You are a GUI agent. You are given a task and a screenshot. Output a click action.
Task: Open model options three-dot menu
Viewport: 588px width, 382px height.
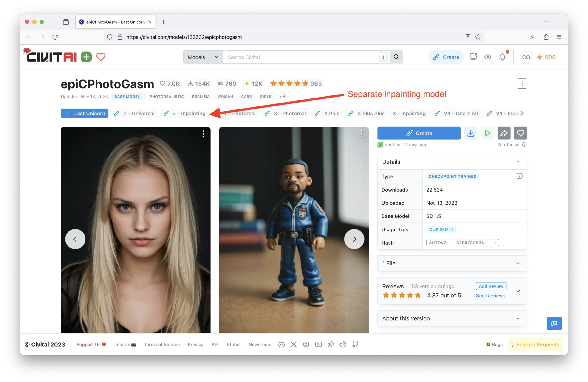tap(522, 84)
